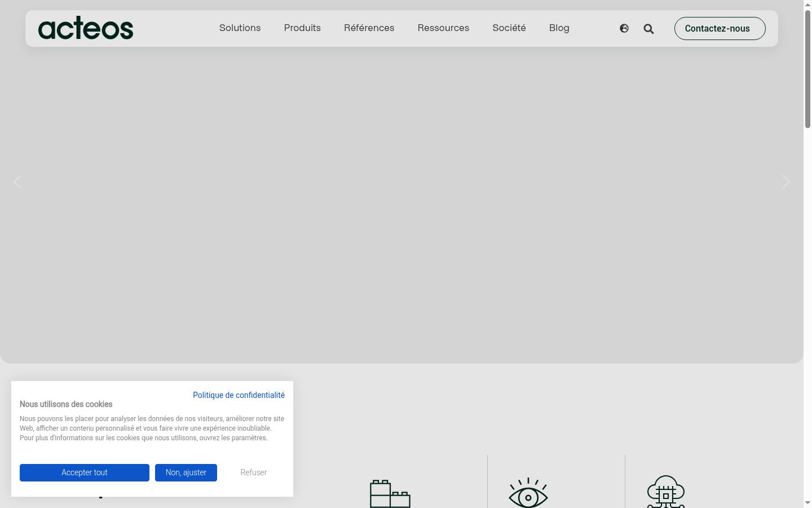This screenshot has height=508, width=812.
Task: Click the Nous utilisons des cookies heading
Action: pos(66,404)
